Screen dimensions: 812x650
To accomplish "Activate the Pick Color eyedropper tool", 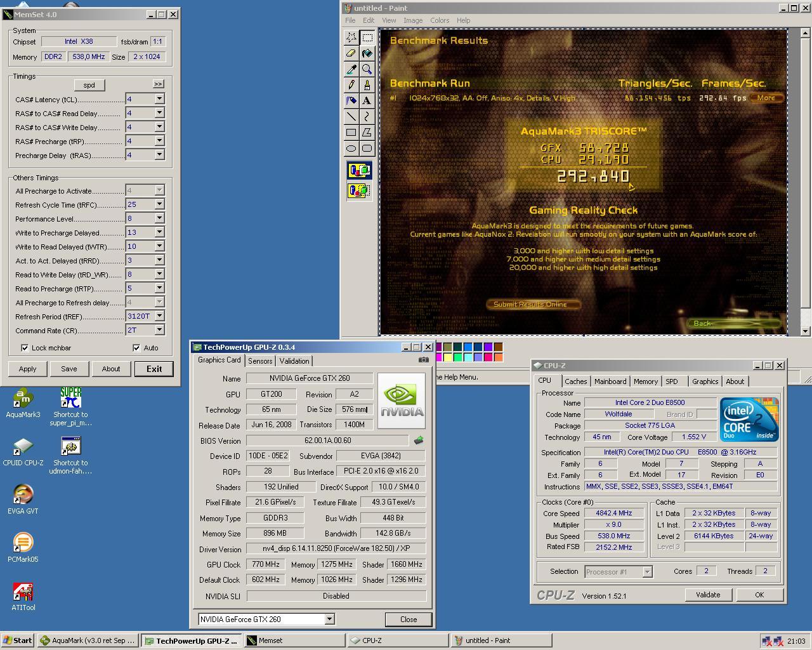I will coord(351,69).
